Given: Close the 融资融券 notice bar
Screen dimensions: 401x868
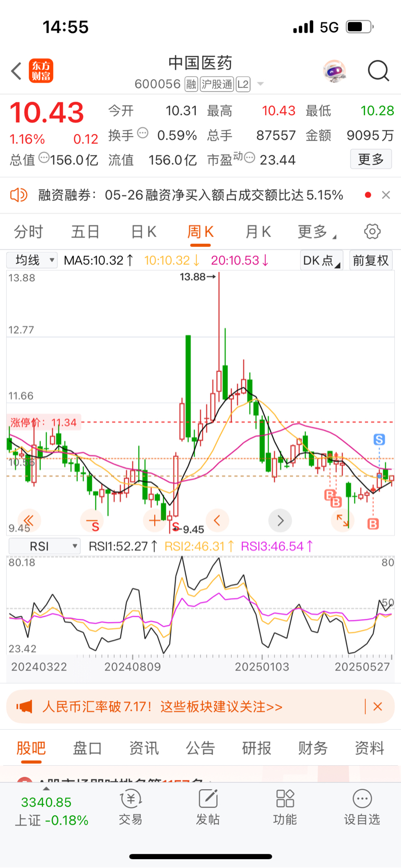Looking at the screenshot, I should coord(386,195).
